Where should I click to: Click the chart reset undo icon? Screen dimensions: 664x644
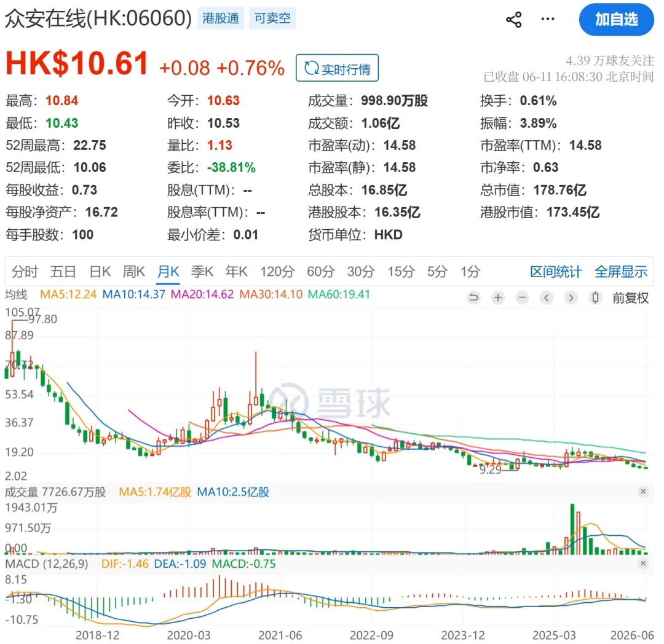(473, 298)
